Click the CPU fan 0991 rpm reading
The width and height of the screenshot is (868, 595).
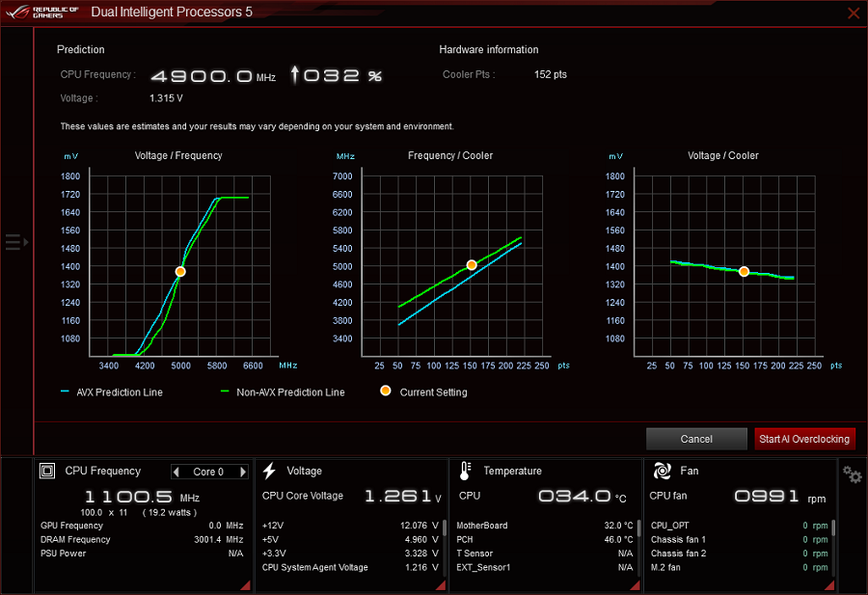click(780, 496)
